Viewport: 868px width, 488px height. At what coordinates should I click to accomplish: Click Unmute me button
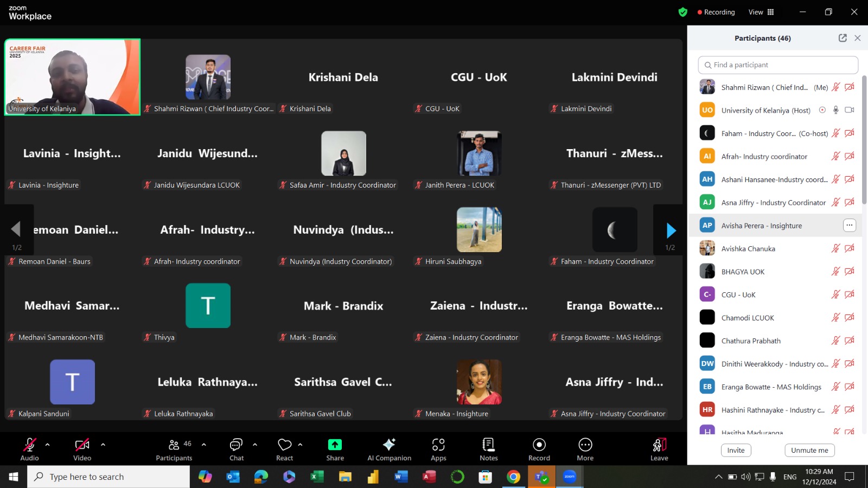[809, 450]
